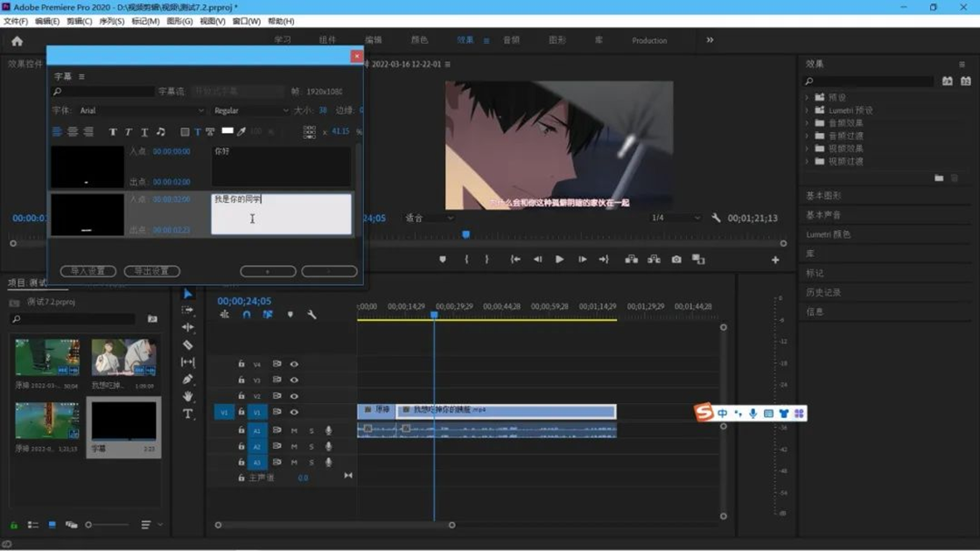The height and width of the screenshot is (551, 980).
Task: Insert music note in caption
Action: pos(161,132)
